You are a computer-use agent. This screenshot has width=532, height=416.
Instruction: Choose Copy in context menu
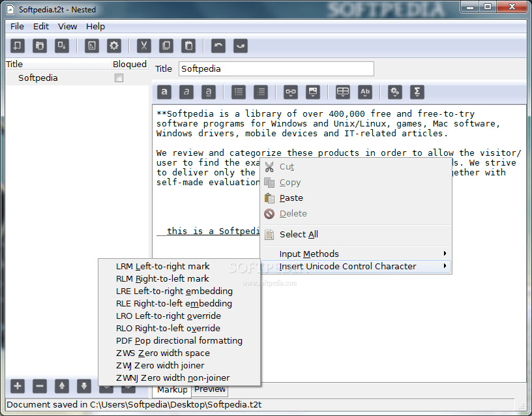point(356,183)
